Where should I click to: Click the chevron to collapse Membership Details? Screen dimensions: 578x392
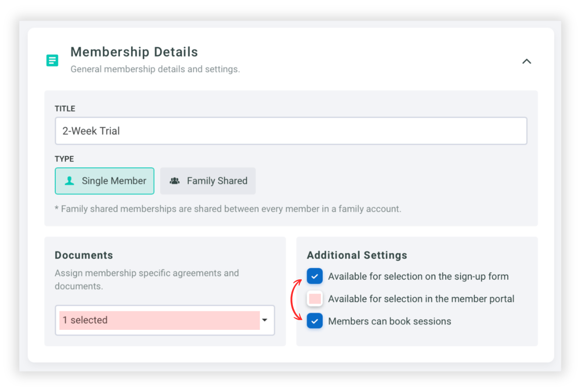527,61
